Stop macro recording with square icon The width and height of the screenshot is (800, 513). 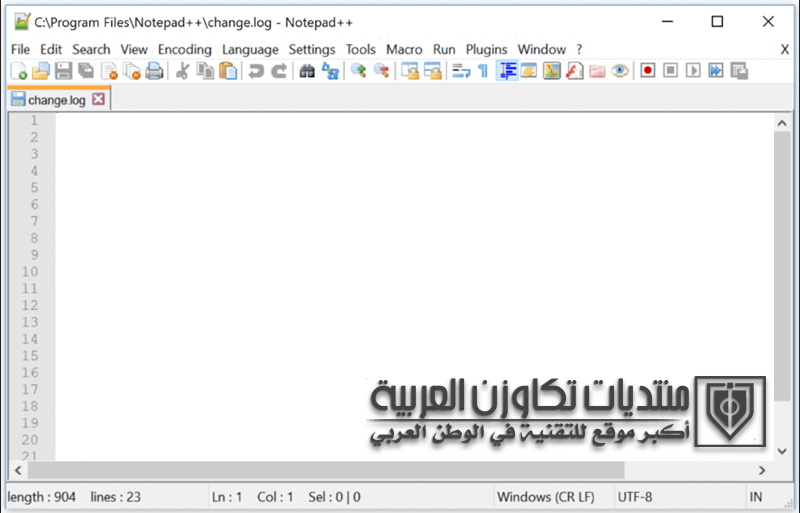(x=670, y=70)
